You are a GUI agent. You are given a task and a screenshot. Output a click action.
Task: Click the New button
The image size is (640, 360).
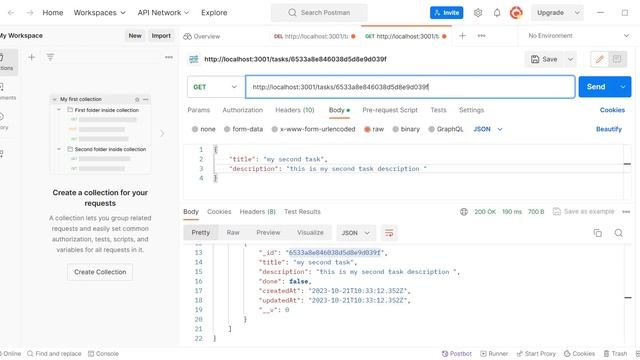pyautogui.click(x=135, y=36)
